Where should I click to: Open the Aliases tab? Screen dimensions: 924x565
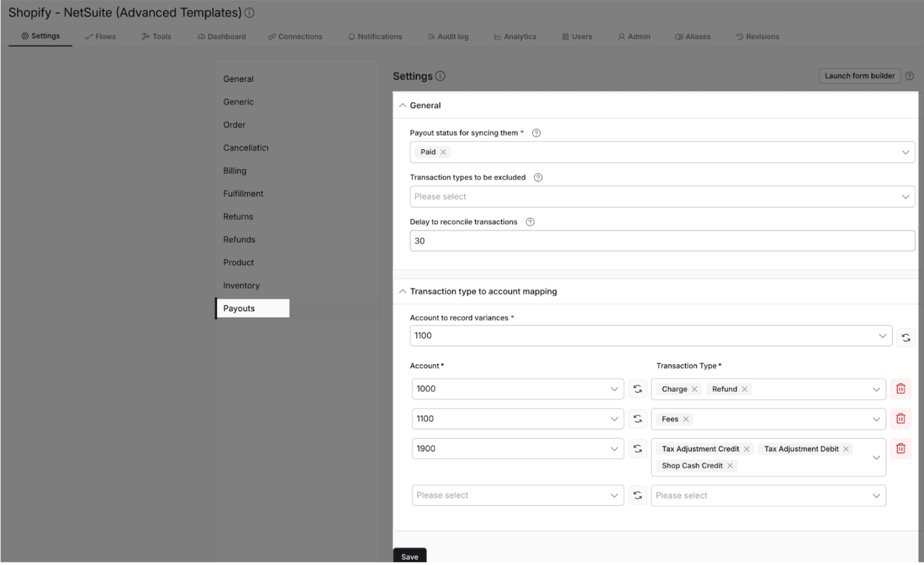coord(693,36)
